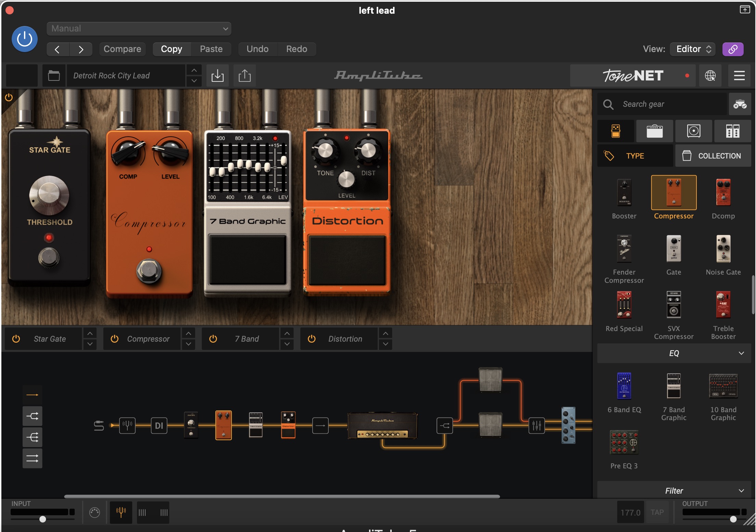Click the INPUT level slider handle
Viewport: 756px width, 532px height.
(42, 519)
